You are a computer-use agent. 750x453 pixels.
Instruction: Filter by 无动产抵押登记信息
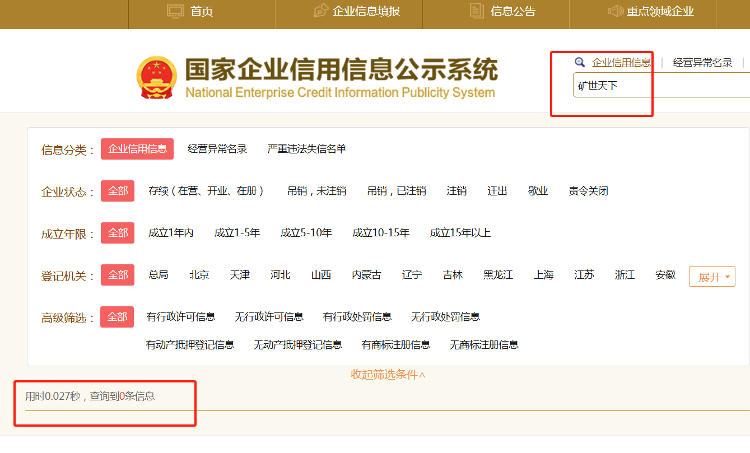tap(298, 345)
